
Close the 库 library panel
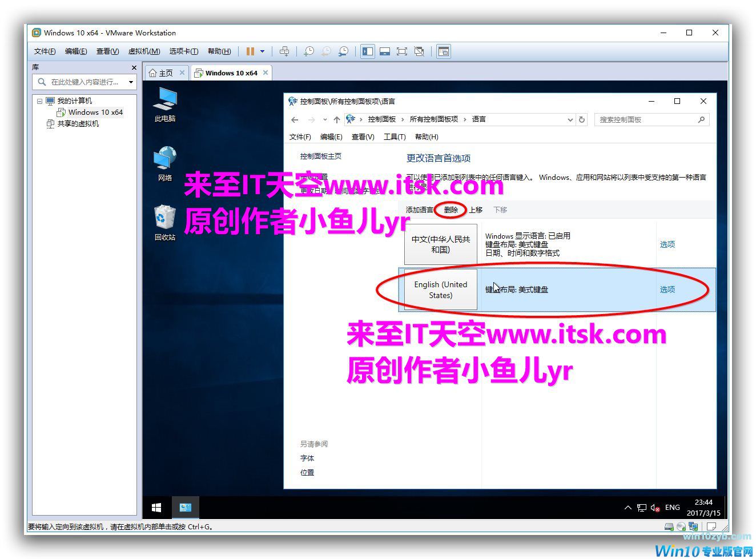134,67
